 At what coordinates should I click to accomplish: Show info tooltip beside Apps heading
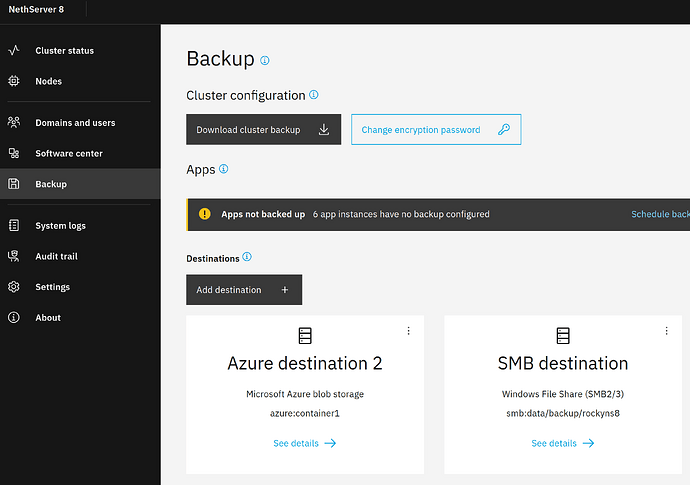pos(224,169)
